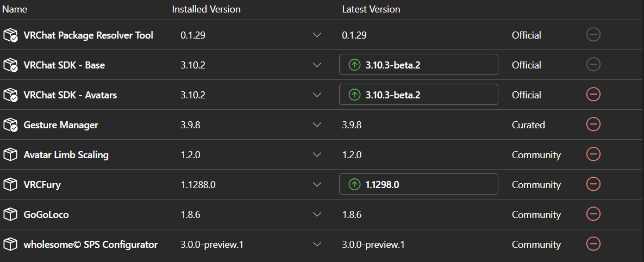Upgrade VRChat SDK - Avatars to 3.10.3-beta.2
This screenshot has height=262, width=644.
418,95
